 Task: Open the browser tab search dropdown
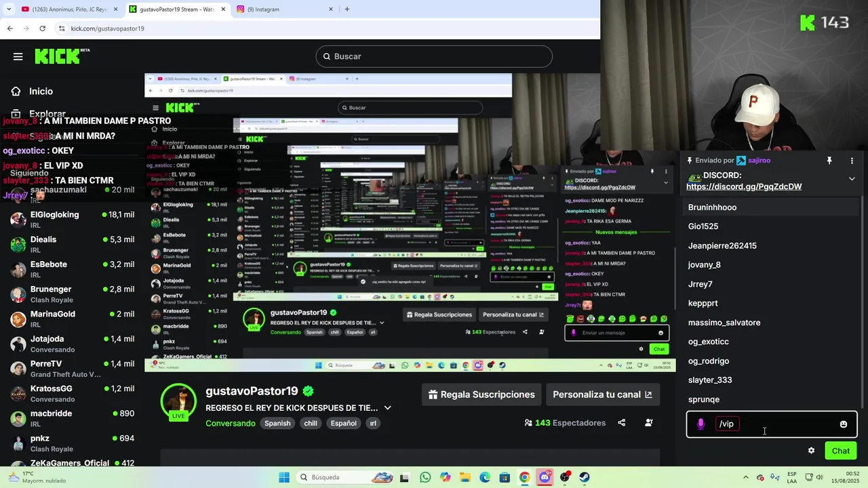[x=9, y=9]
